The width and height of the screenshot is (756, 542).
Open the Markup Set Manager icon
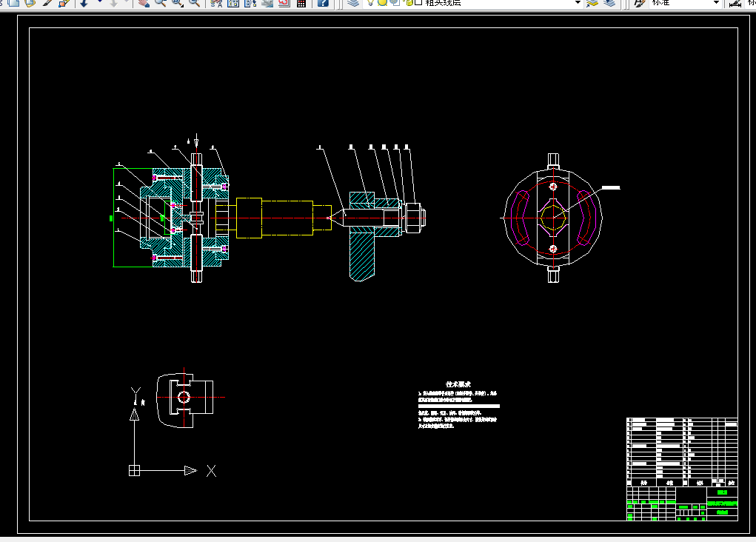pyautogui.click(x=284, y=3)
